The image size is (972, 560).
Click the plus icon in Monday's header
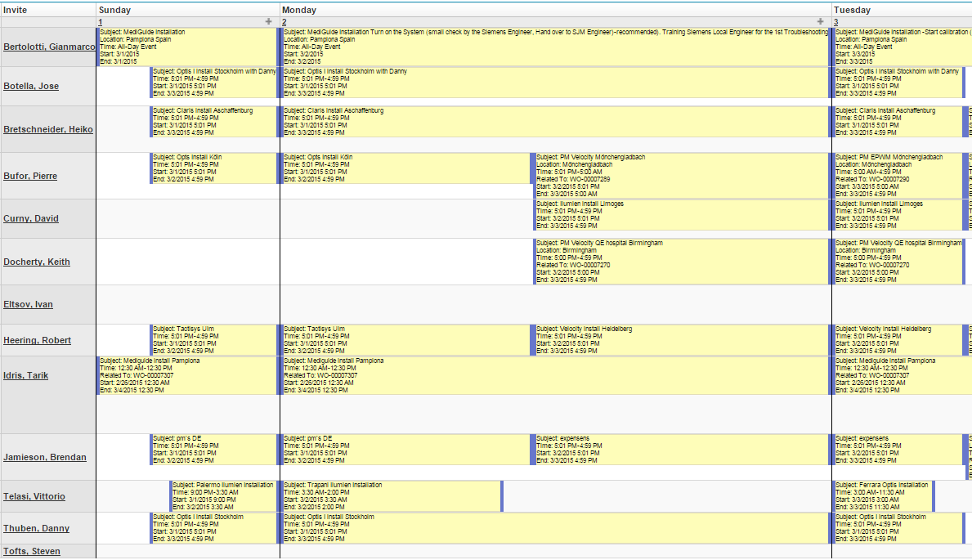tap(820, 22)
